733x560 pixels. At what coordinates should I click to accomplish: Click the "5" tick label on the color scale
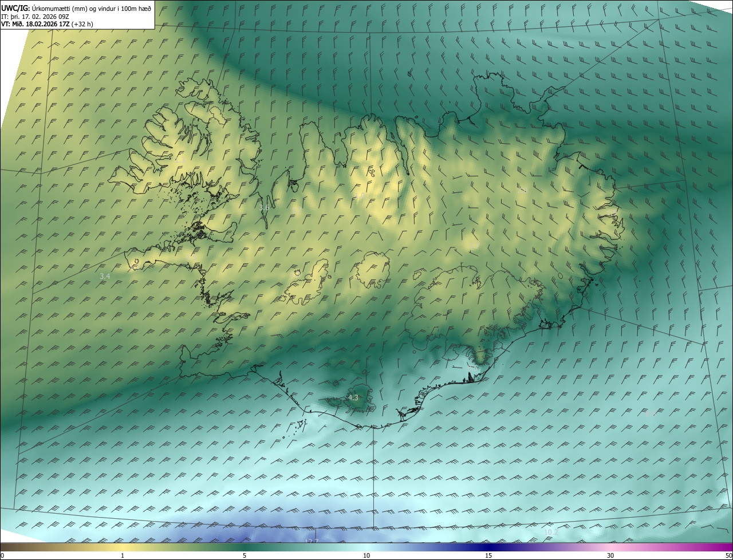point(245,555)
